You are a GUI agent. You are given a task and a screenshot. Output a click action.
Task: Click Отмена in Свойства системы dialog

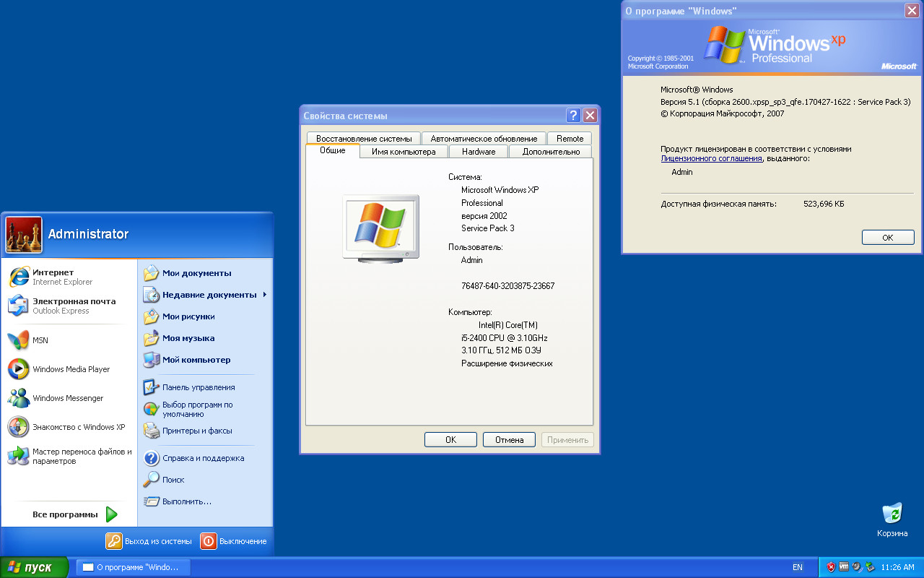(509, 439)
